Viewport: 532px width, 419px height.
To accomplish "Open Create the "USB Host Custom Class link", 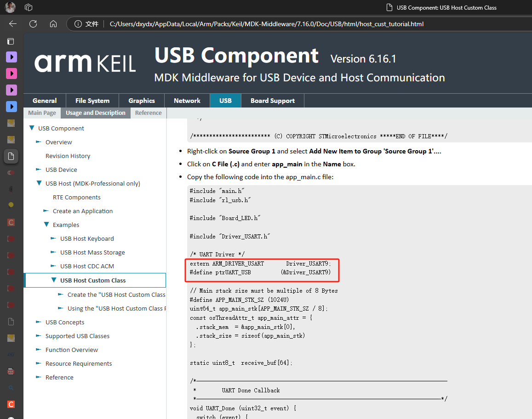I will coord(116,295).
